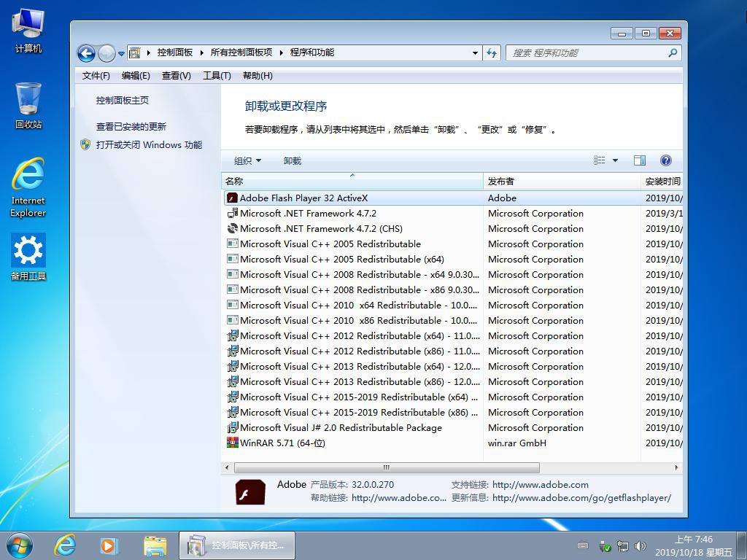
Task: Click the Adobe publisher cell
Action: pos(502,198)
